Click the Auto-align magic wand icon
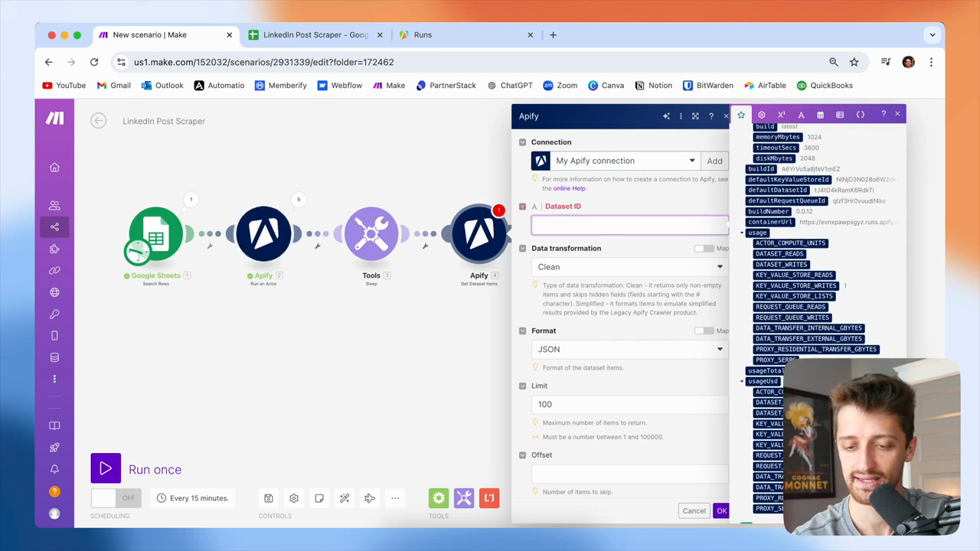The height and width of the screenshot is (551, 980). point(345,498)
